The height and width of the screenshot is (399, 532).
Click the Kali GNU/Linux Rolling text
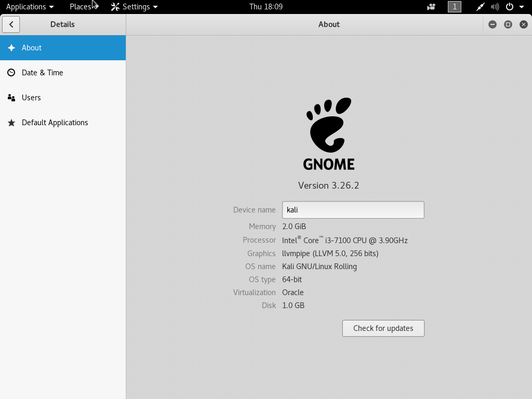click(x=320, y=267)
